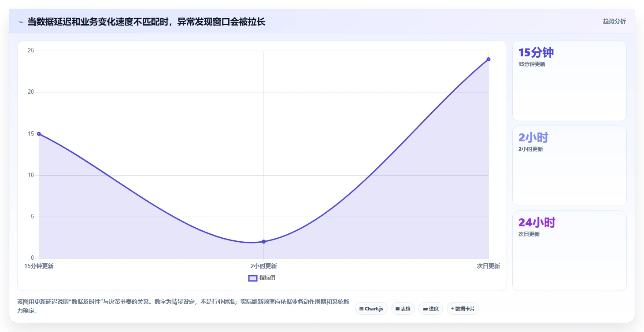Click the trend icon beside the title
Screen dimensions: 644x332
[x=21, y=22]
